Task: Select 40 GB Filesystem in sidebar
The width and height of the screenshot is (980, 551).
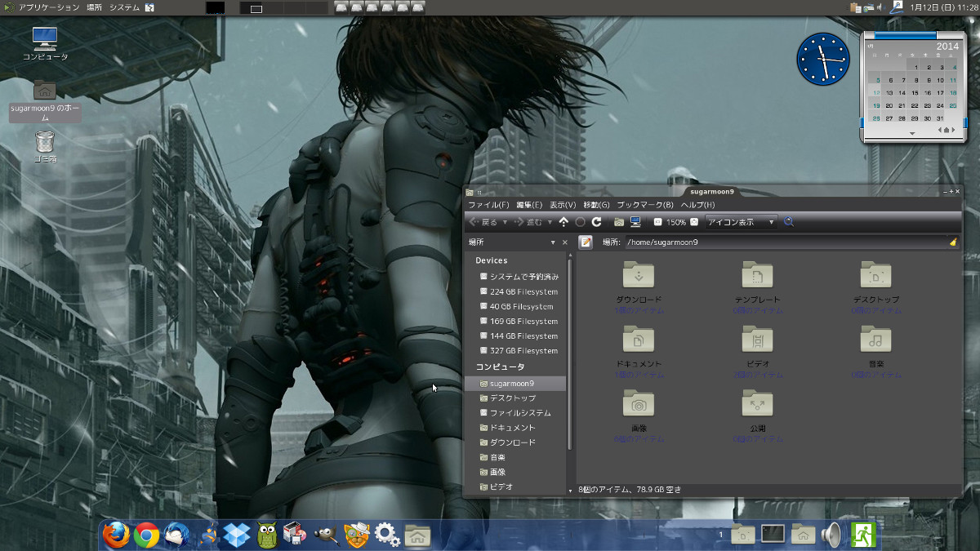Action: (x=514, y=306)
